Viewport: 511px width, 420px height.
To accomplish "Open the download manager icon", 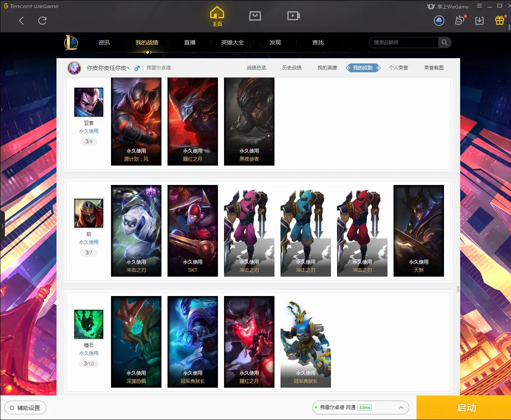I will 480,21.
